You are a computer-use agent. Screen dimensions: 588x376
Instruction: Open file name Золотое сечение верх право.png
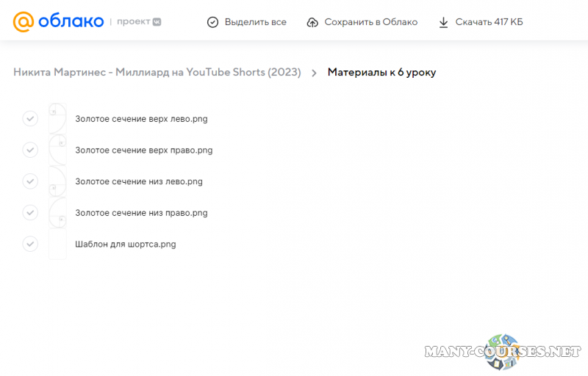143,150
